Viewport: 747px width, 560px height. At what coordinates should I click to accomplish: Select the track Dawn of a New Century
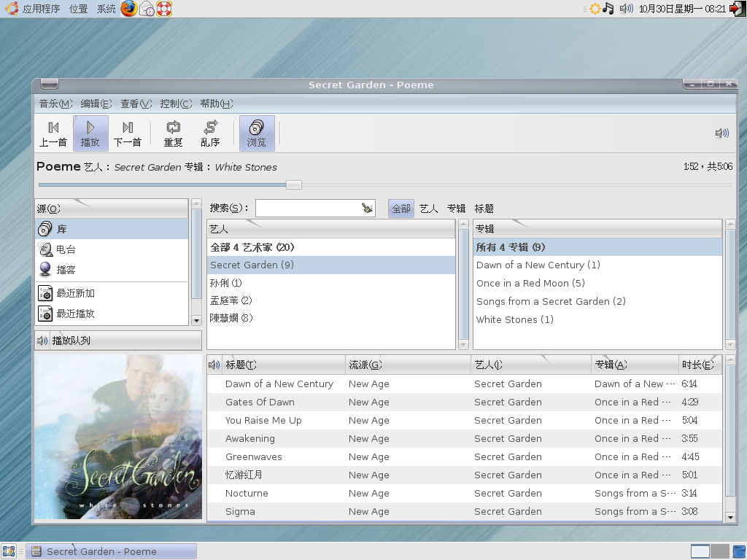(x=465, y=384)
